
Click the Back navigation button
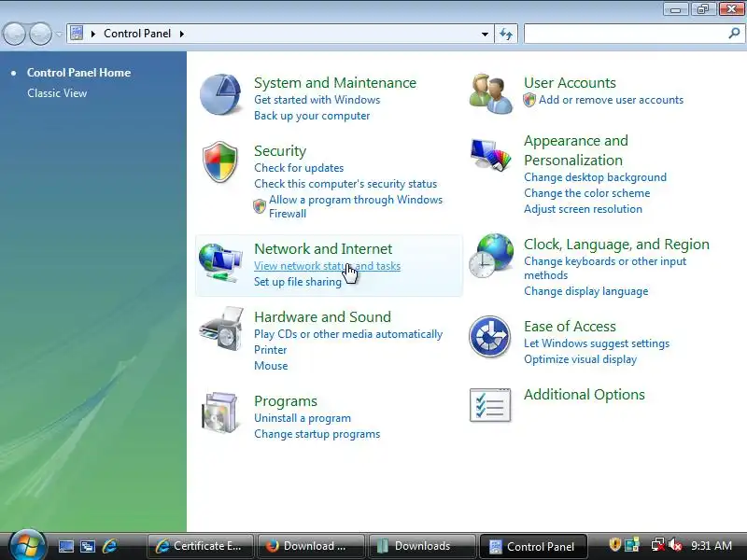tap(14, 34)
